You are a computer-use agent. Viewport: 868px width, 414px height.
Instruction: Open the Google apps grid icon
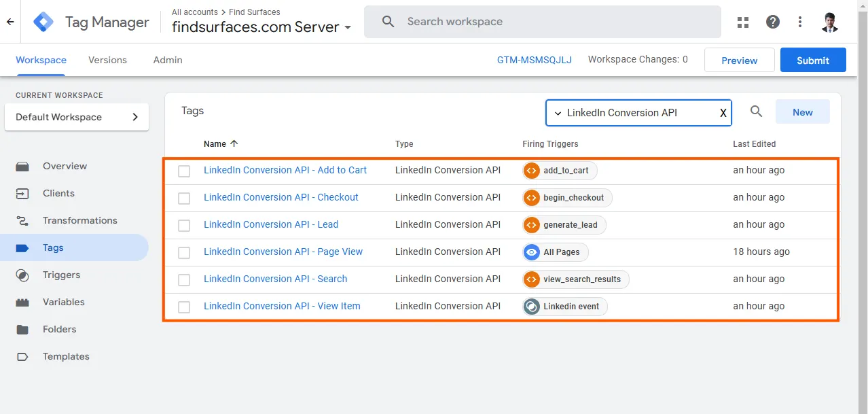[x=744, y=22]
